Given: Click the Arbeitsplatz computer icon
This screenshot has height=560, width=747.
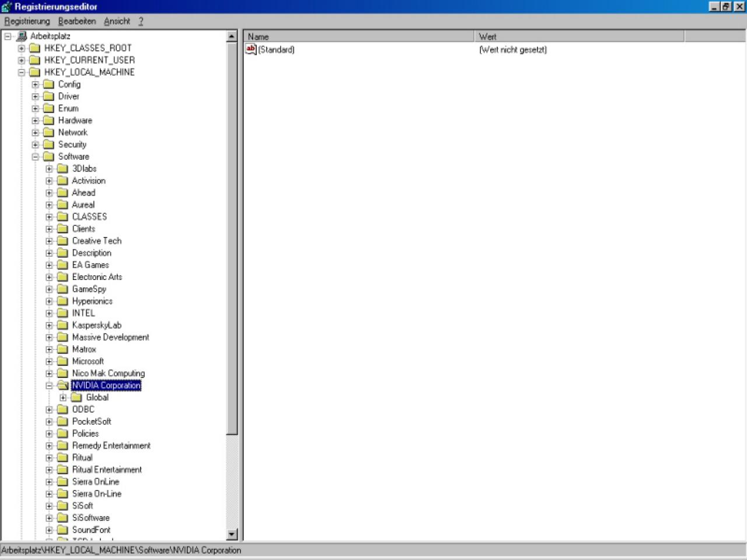Looking at the screenshot, I should click(22, 36).
